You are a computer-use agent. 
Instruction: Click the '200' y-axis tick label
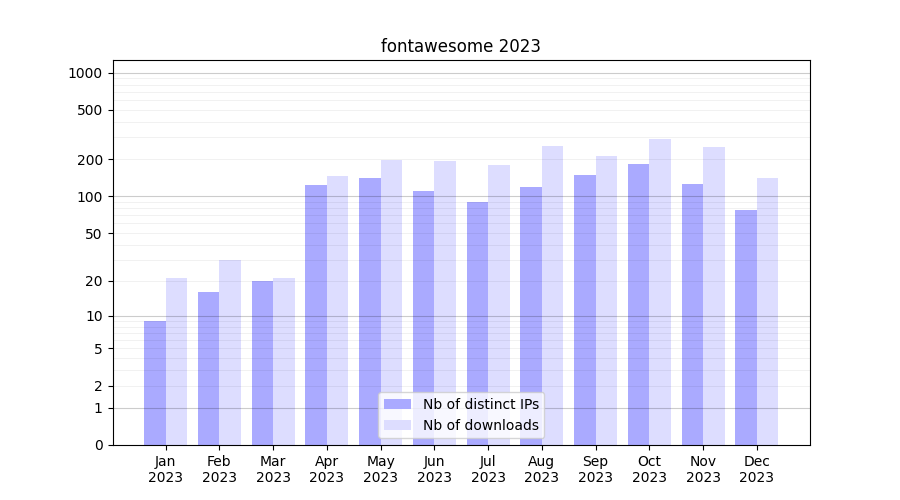point(91,160)
